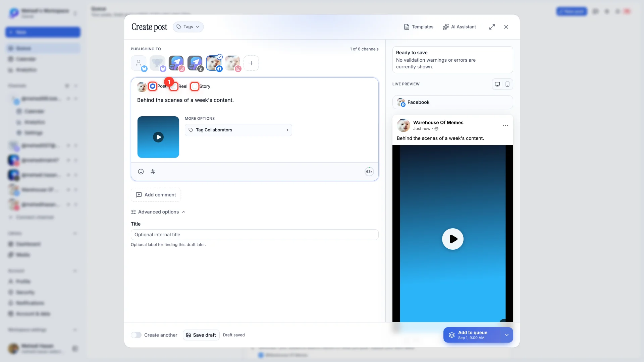This screenshot has height=362, width=644.
Task: Click the 63k character counter
Action: click(369, 172)
